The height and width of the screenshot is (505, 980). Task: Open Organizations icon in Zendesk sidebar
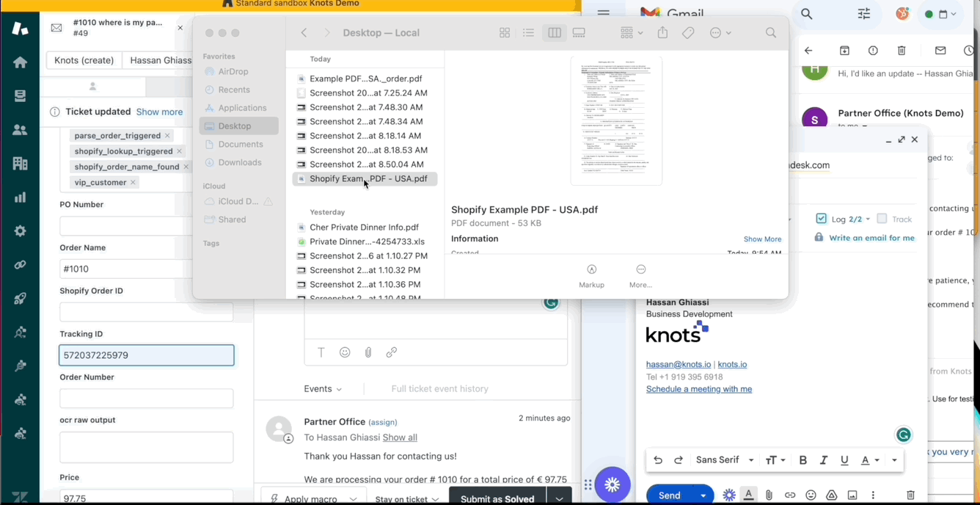(20, 164)
